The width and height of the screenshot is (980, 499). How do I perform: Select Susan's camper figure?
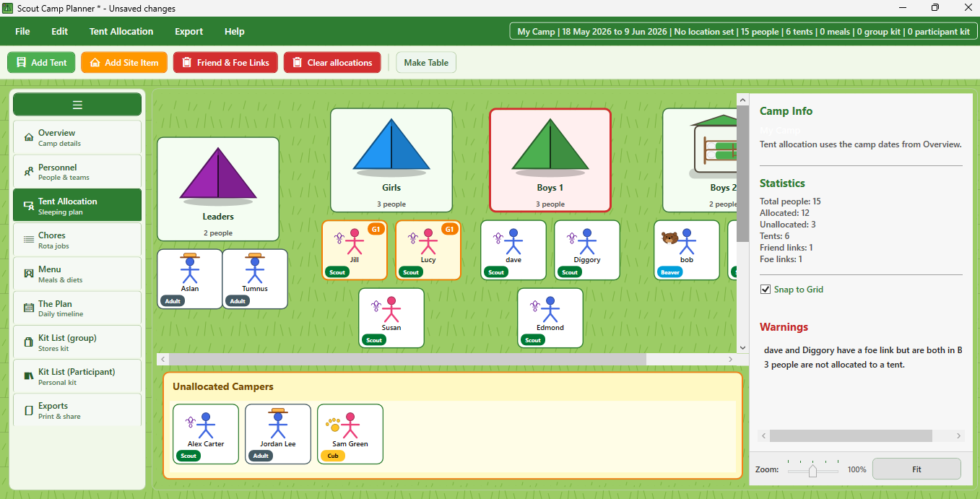391,309
